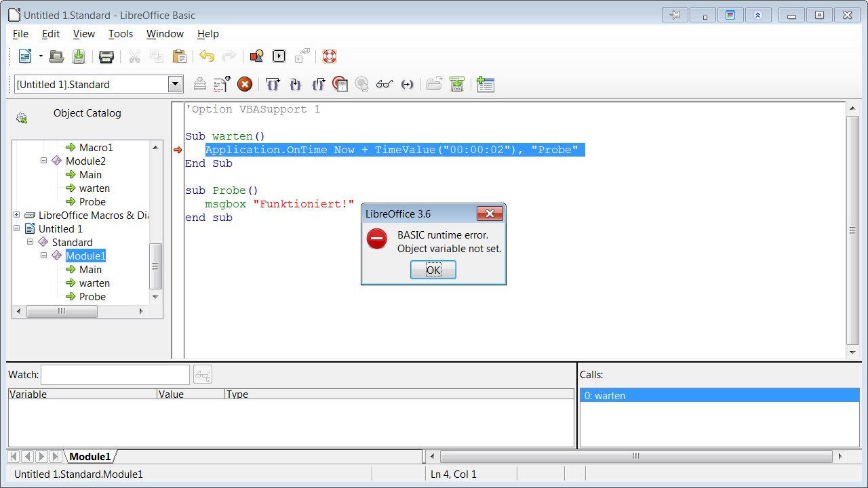Click the editor horizontal scrollbar thumb
This screenshot has height=488, width=868.
[636, 456]
